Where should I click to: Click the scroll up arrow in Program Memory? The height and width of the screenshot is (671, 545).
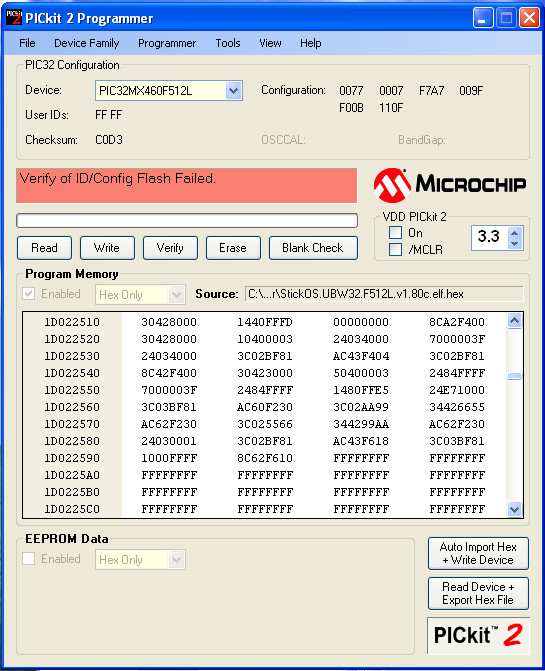coord(515,321)
